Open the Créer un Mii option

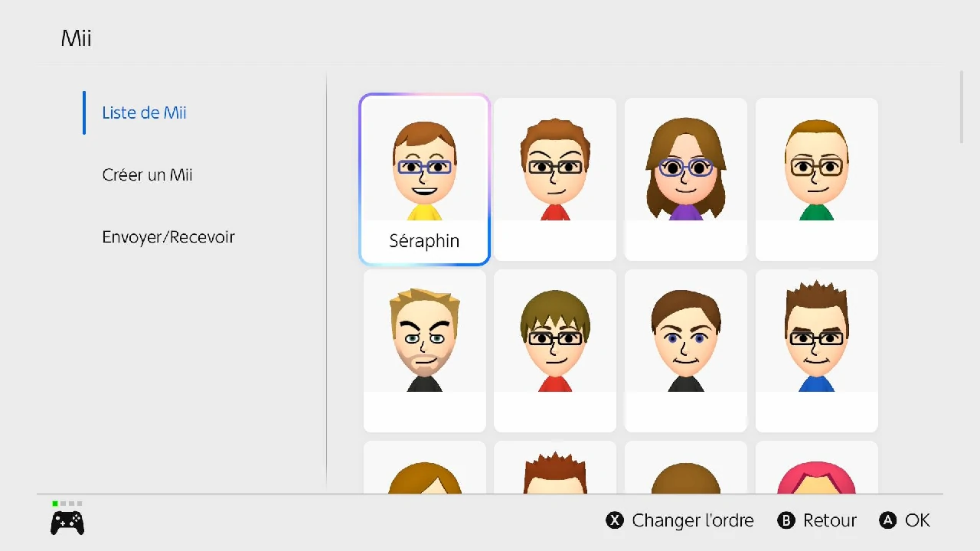[x=147, y=174]
